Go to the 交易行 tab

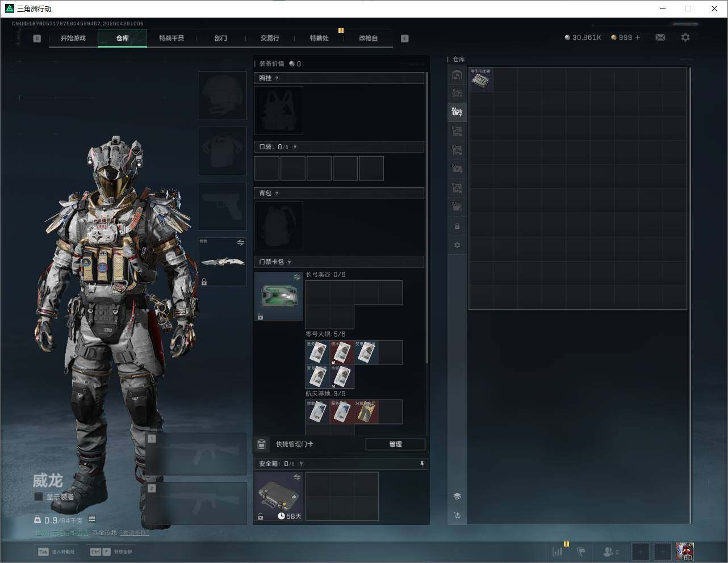pos(270,38)
